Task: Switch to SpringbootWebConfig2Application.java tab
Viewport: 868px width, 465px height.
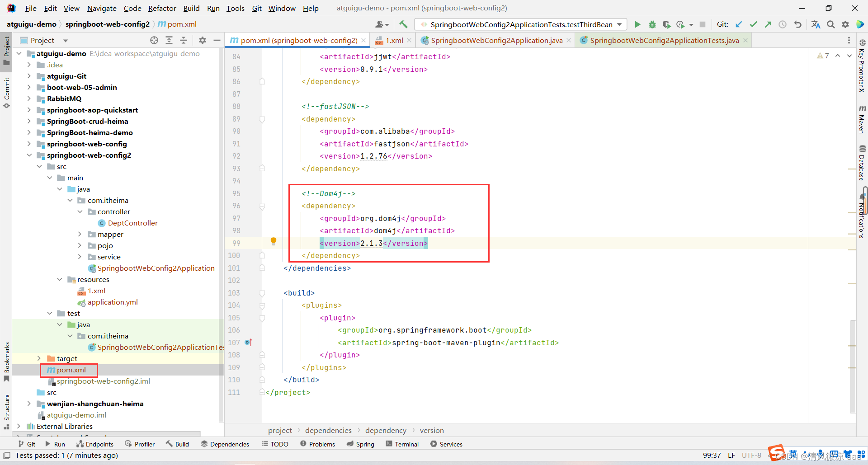Action: [497, 40]
